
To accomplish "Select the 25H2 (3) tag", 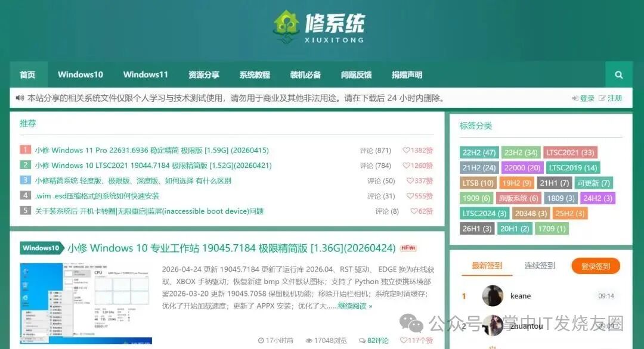I will (569, 213).
